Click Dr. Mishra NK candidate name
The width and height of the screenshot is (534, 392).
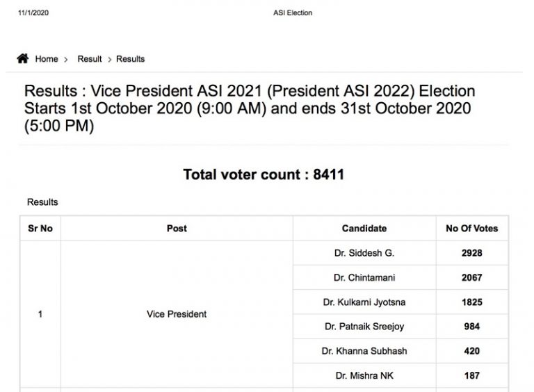(x=364, y=375)
